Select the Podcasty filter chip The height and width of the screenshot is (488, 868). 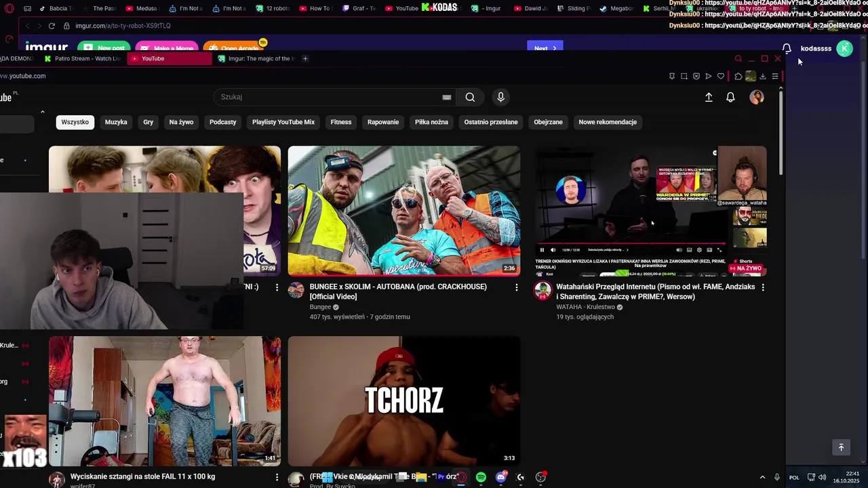click(223, 122)
